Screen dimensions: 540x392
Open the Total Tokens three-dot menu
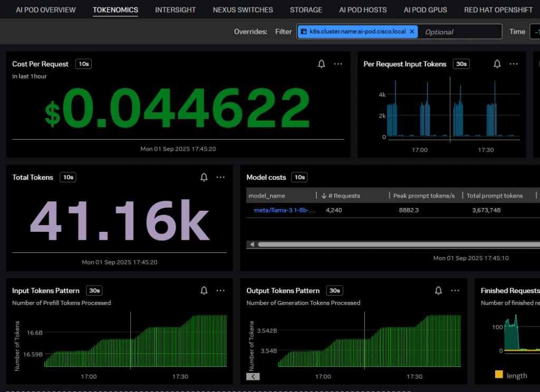[220, 178]
